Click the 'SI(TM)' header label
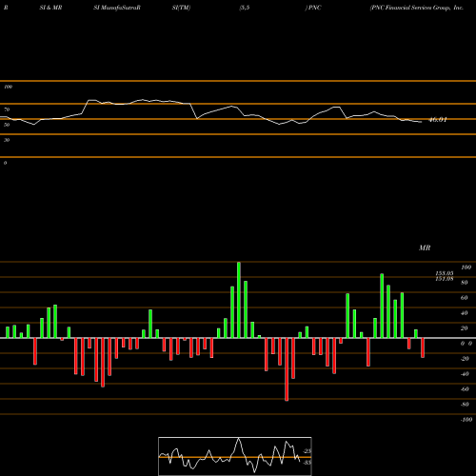Image resolution: width=476 pixels, height=476 pixels. click(x=181, y=8)
